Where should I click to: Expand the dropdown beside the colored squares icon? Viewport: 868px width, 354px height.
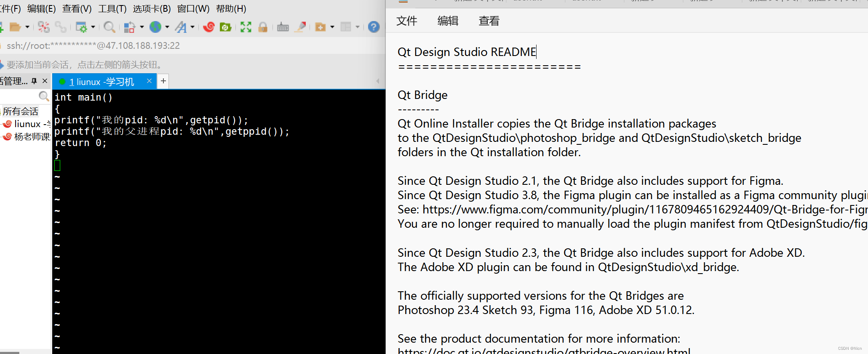point(142,27)
